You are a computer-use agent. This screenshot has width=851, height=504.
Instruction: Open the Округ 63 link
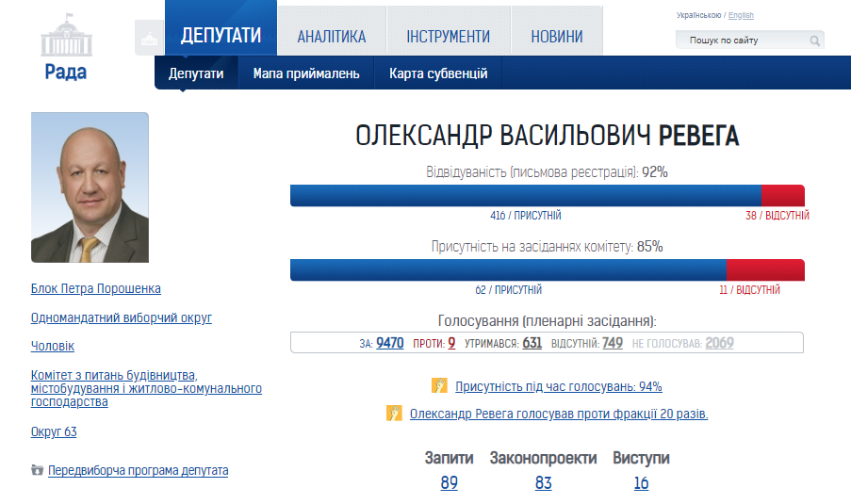click(54, 431)
